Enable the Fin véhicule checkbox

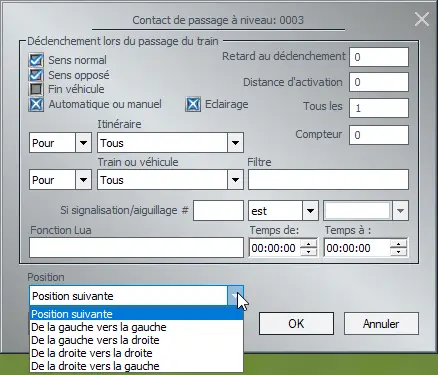coord(36,89)
